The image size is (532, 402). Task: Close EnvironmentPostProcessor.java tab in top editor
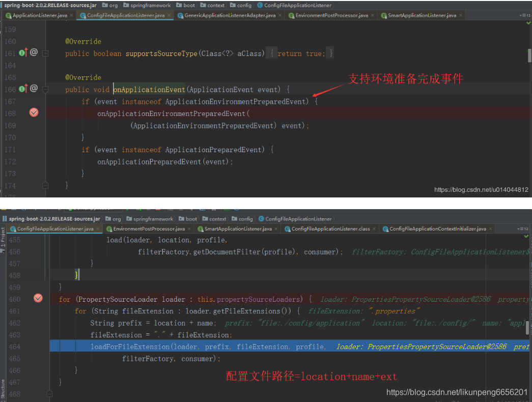372,15
